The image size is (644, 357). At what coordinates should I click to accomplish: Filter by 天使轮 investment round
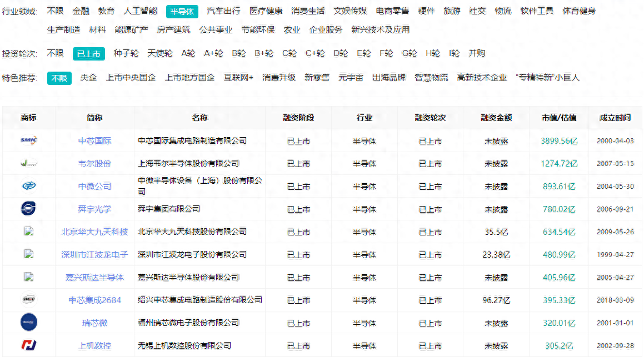pyautogui.click(x=160, y=53)
